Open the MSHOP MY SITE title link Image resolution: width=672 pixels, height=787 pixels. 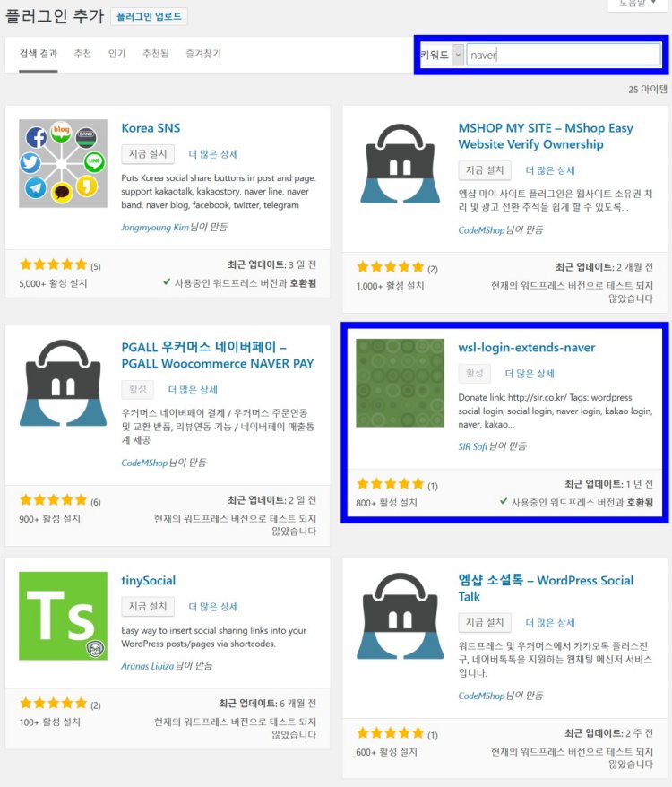tap(546, 136)
